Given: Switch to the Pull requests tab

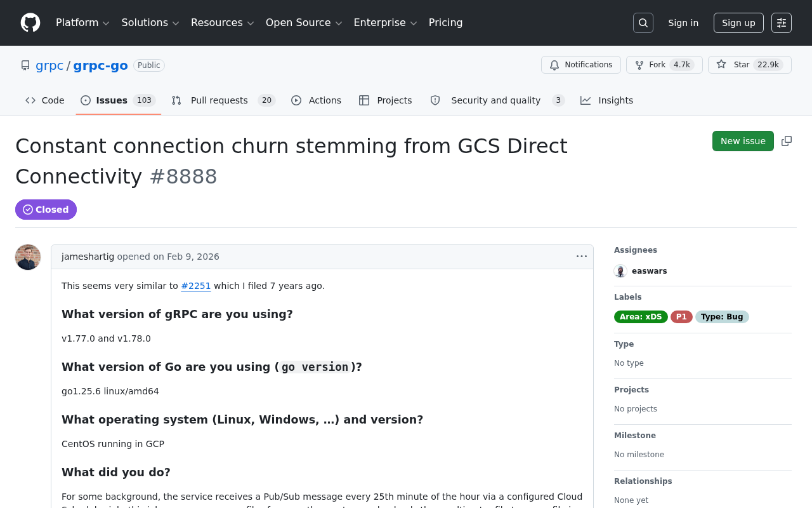Looking at the screenshot, I should point(223,100).
